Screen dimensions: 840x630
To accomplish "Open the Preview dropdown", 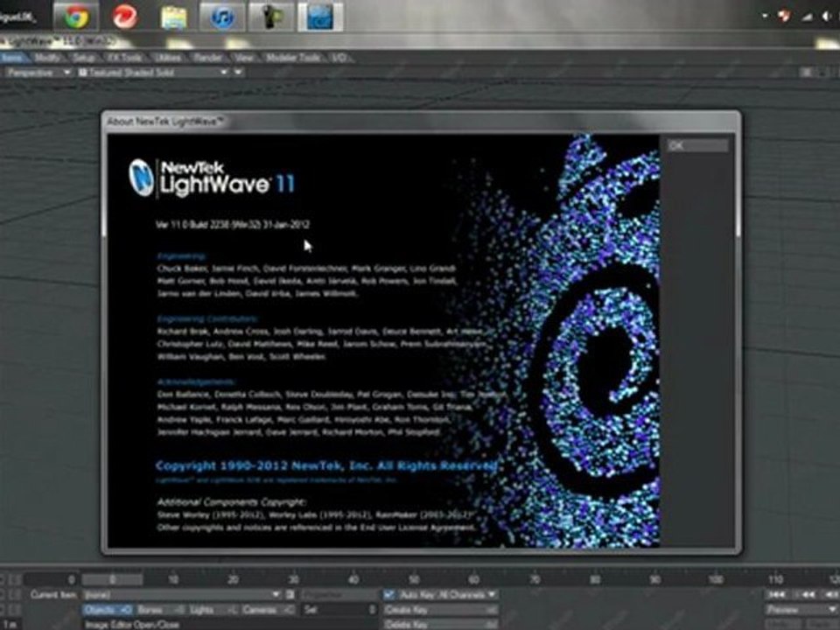I will [801, 610].
